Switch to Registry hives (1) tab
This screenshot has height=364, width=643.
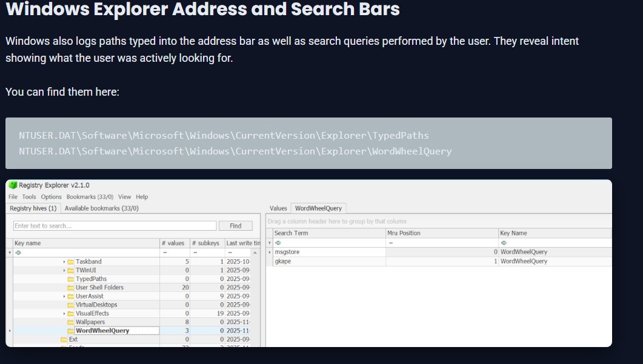[33, 208]
